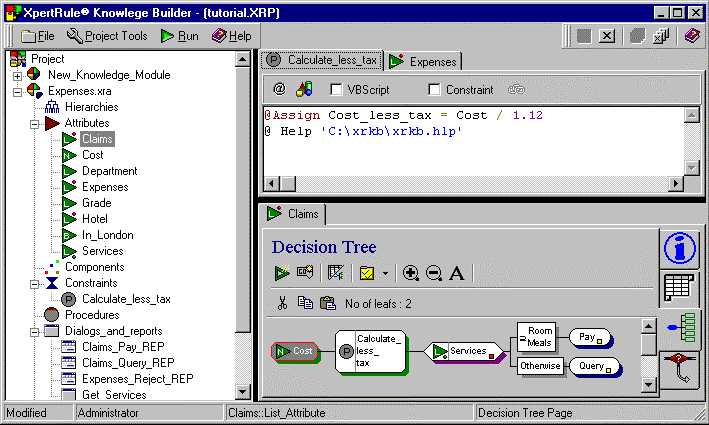Open dropdown arrow beside yellow checkmark icon
The image size is (709, 425).
pos(387,274)
